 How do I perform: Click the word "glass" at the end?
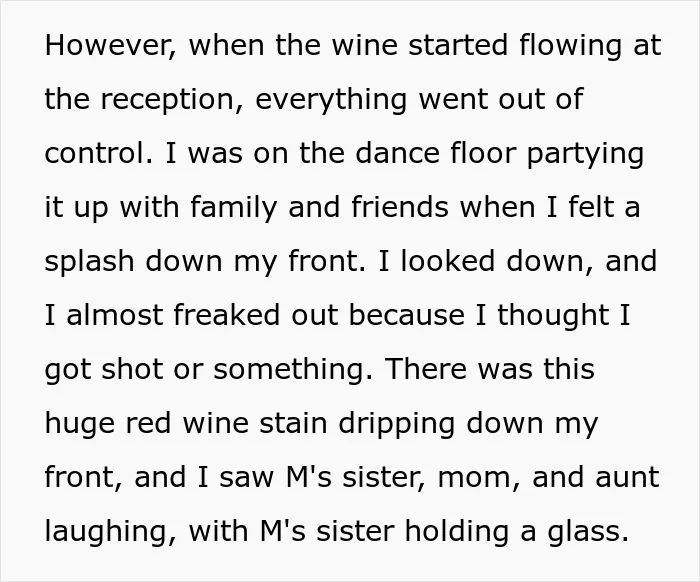point(588,531)
